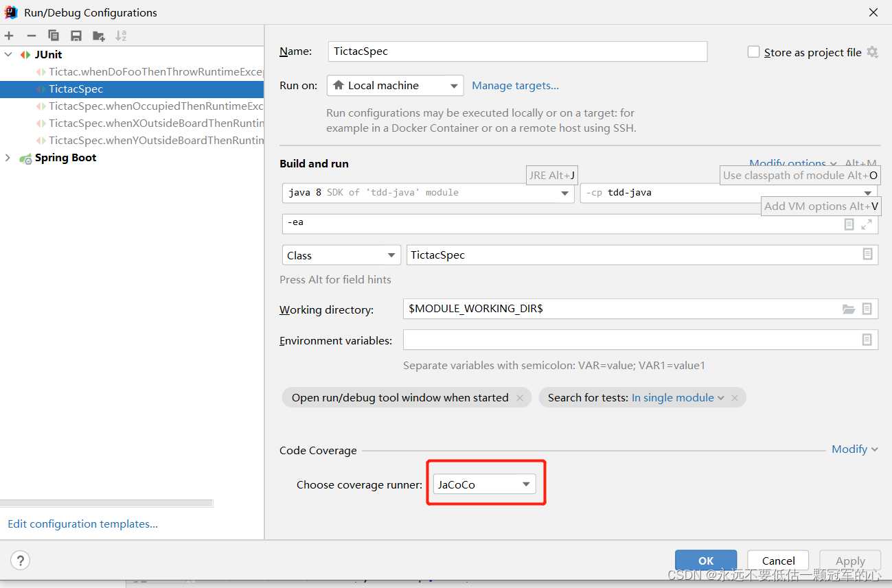Click the Apply button
The height and width of the screenshot is (588, 892).
pyautogui.click(x=850, y=561)
